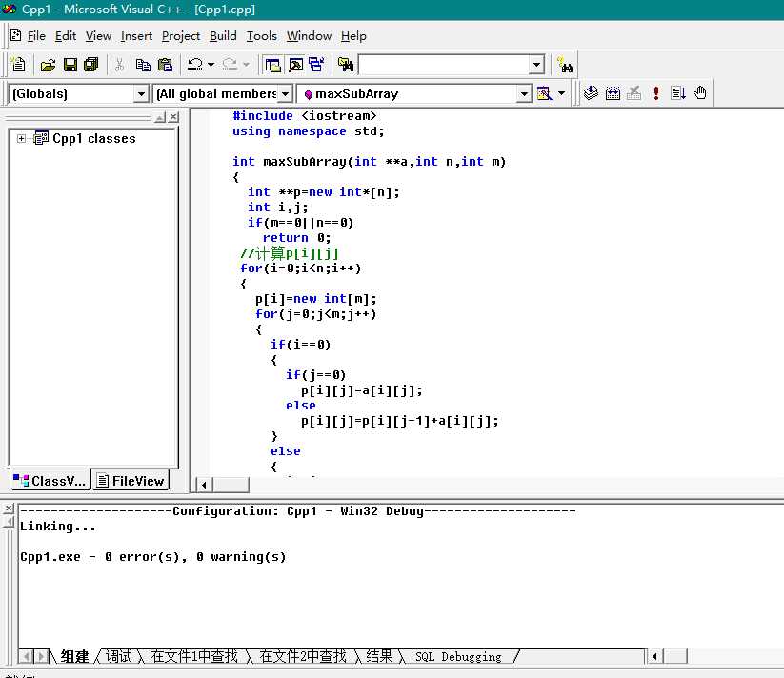
Task: Click the '#include <iostream>' code line
Action: 304,116
